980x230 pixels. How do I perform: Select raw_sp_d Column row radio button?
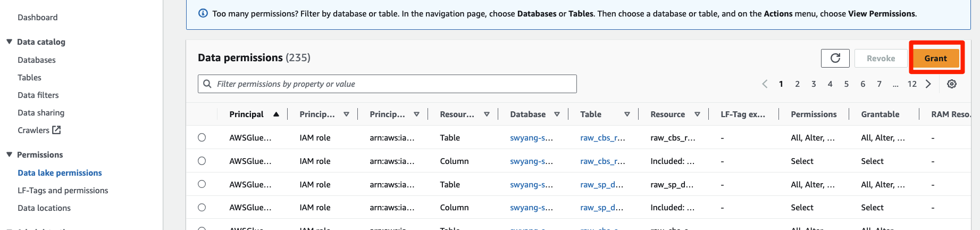coord(202,208)
